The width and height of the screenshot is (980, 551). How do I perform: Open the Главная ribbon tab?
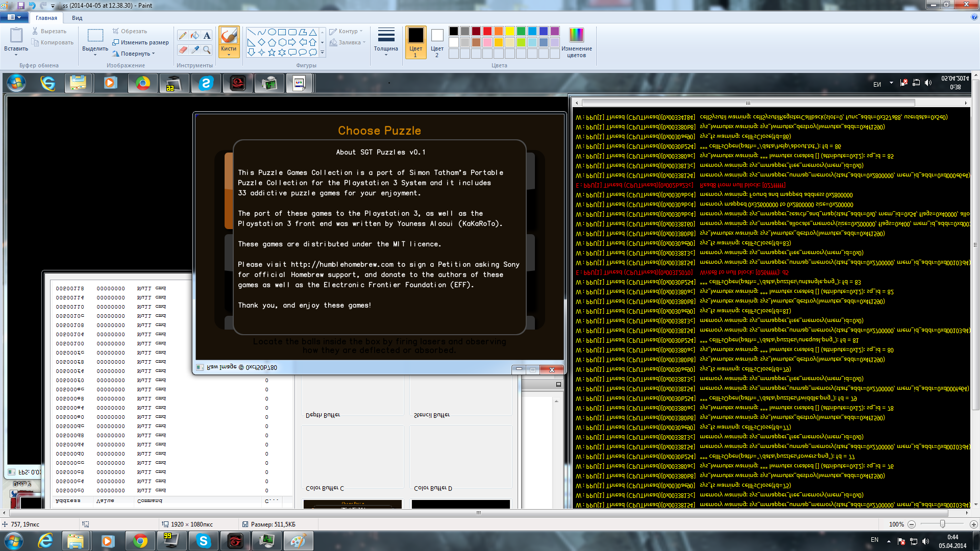coord(46,18)
